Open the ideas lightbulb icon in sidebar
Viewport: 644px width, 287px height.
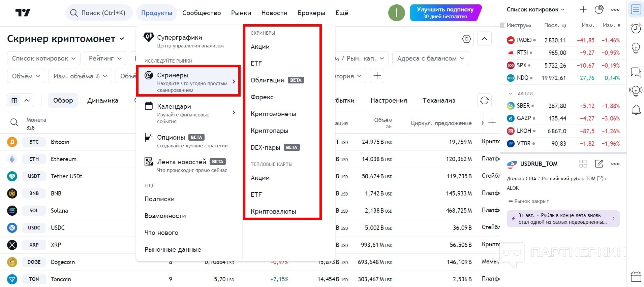click(636, 48)
